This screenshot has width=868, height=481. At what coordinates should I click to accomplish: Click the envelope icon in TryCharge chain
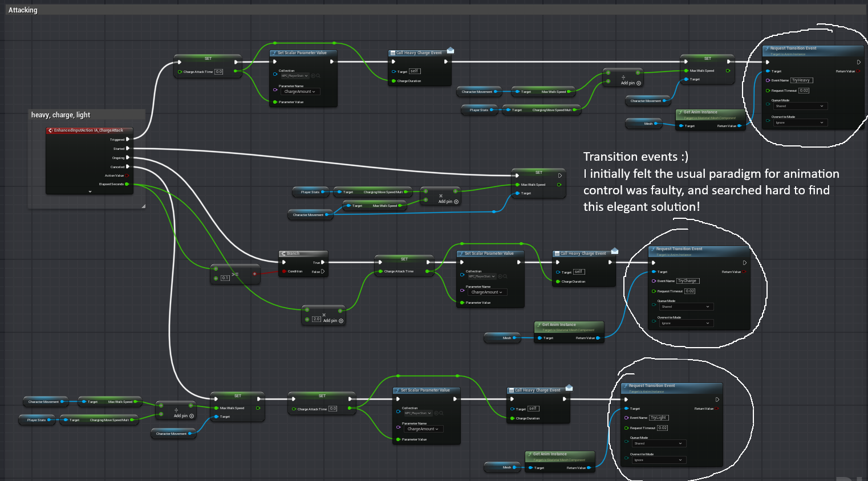[615, 251]
